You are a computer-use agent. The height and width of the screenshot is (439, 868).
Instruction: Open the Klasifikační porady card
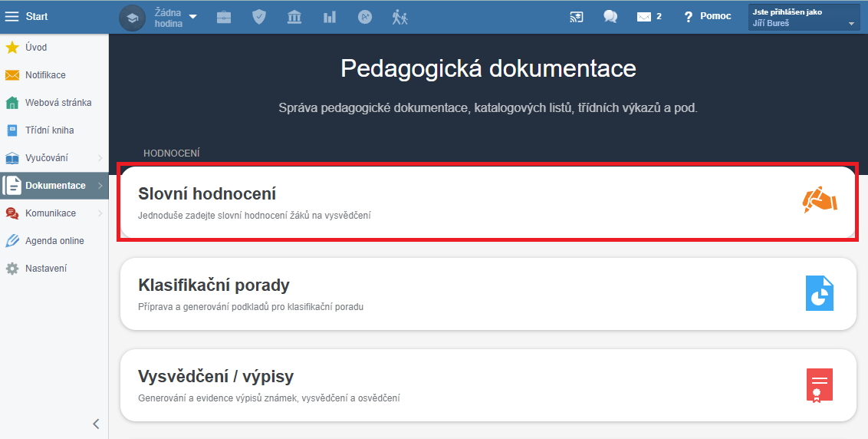[x=488, y=294]
